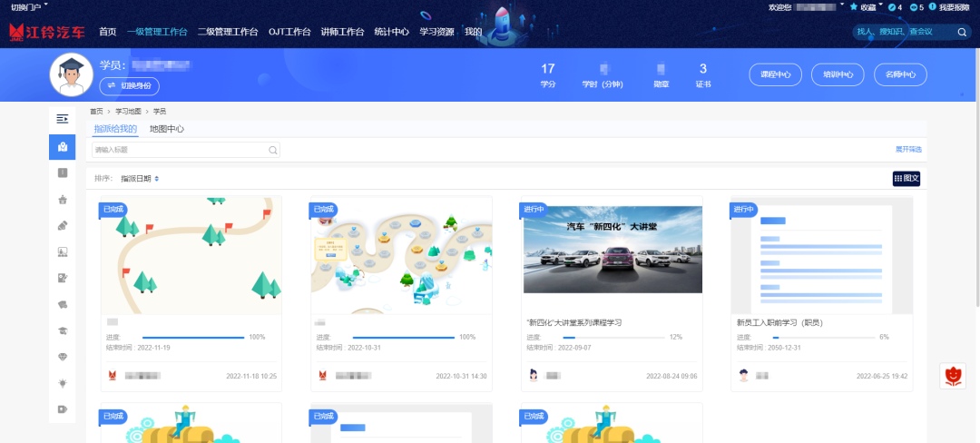Screen dimensions: 980x443
Task: Open 首页 in top navigation
Action: pyautogui.click(x=107, y=32)
